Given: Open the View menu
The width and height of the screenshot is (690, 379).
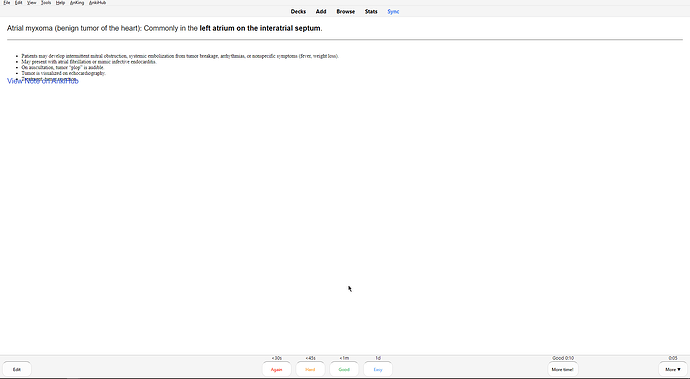Looking at the screenshot, I should coord(32,3).
